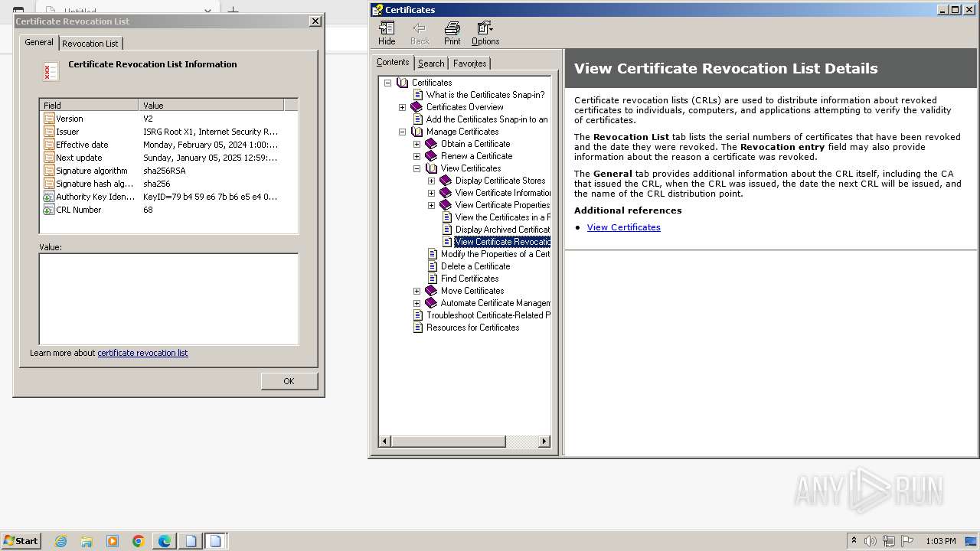Open Add the Certificates Snap-in topic
Viewport: 980px width, 551px height.
pyautogui.click(x=487, y=119)
